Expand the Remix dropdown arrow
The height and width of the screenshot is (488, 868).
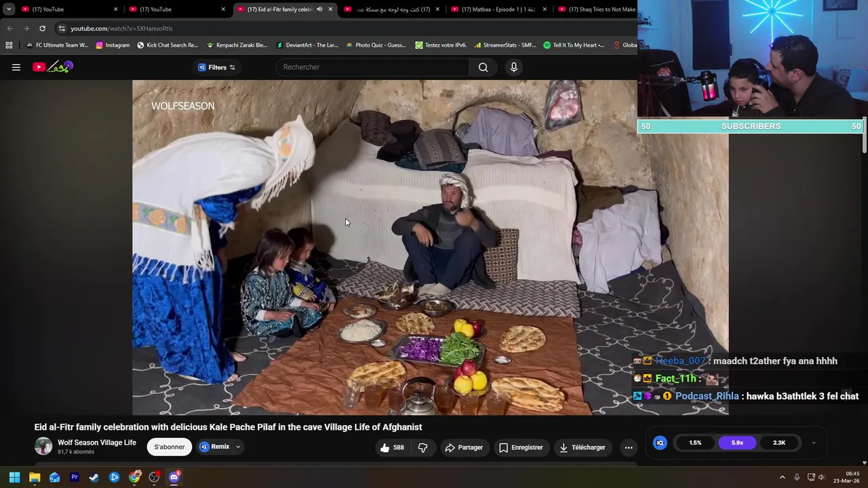238,447
